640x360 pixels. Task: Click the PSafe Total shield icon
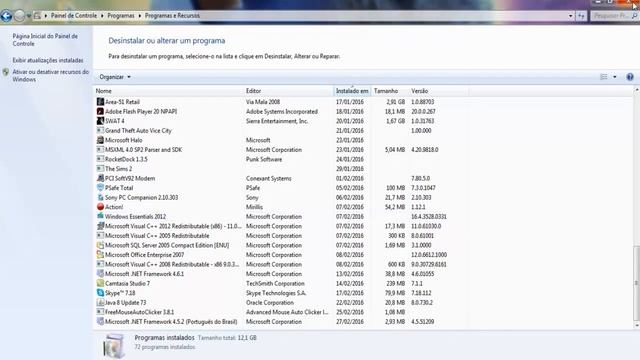point(100,188)
